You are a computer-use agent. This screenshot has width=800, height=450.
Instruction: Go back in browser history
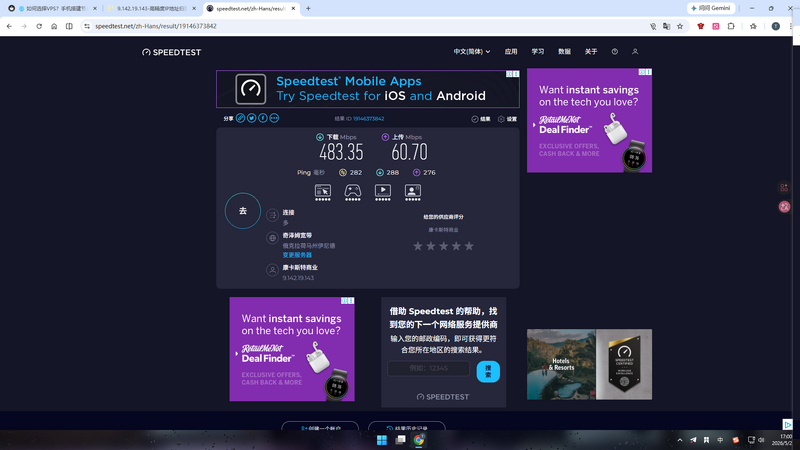9,26
